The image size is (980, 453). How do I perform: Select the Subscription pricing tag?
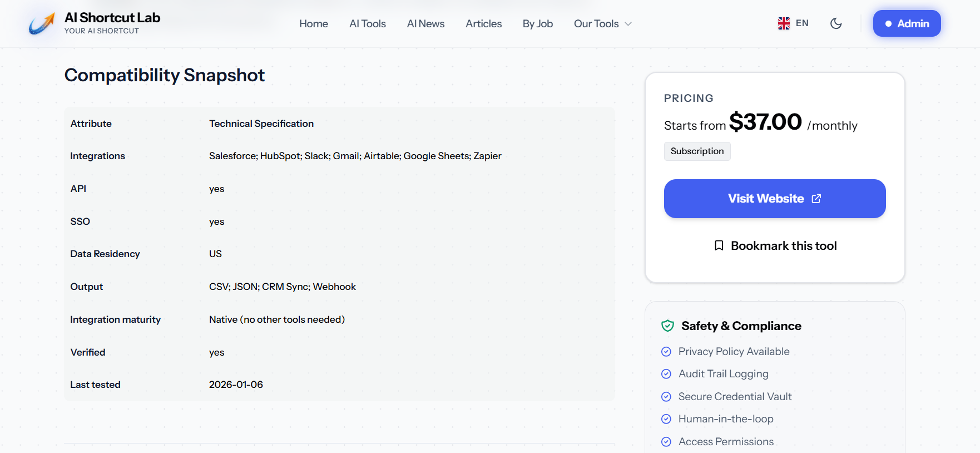coord(697,151)
